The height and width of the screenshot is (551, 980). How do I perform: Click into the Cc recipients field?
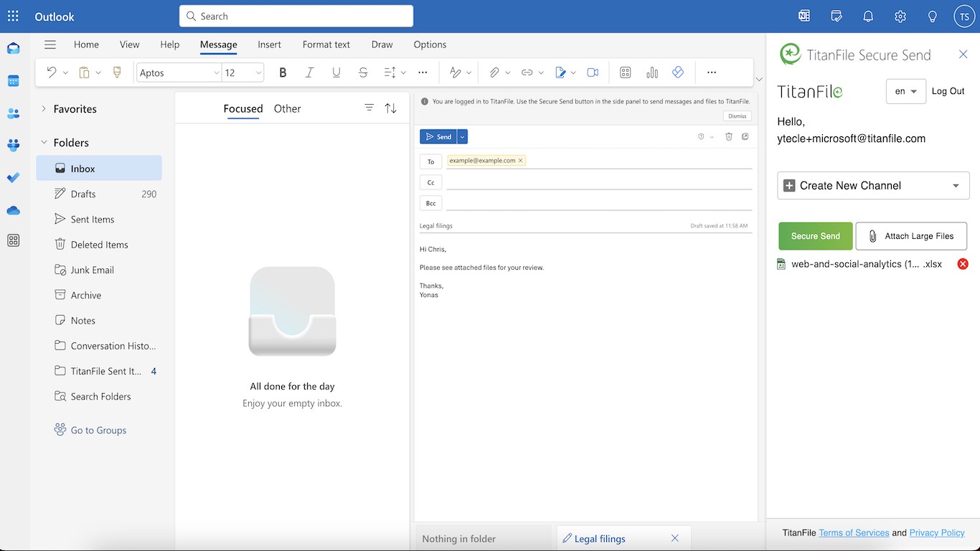click(x=599, y=182)
